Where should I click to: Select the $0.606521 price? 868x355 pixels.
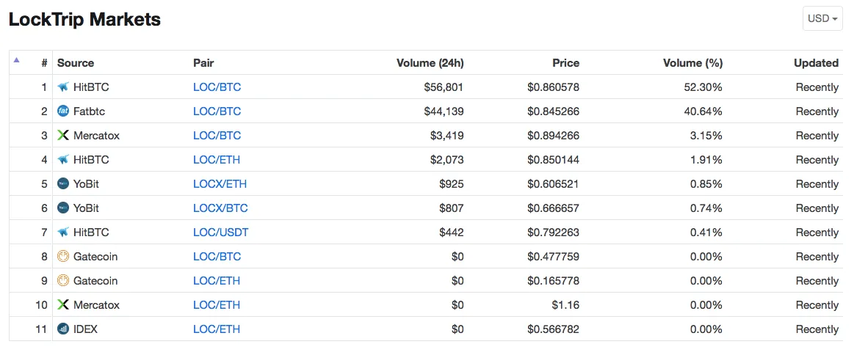[553, 184]
